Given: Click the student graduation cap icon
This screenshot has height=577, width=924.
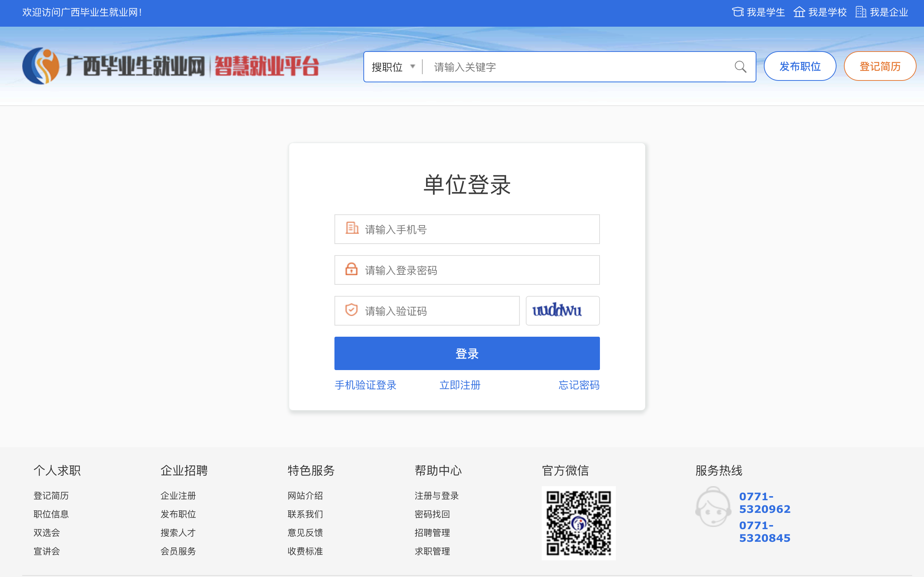Looking at the screenshot, I should tap(737, 12).
